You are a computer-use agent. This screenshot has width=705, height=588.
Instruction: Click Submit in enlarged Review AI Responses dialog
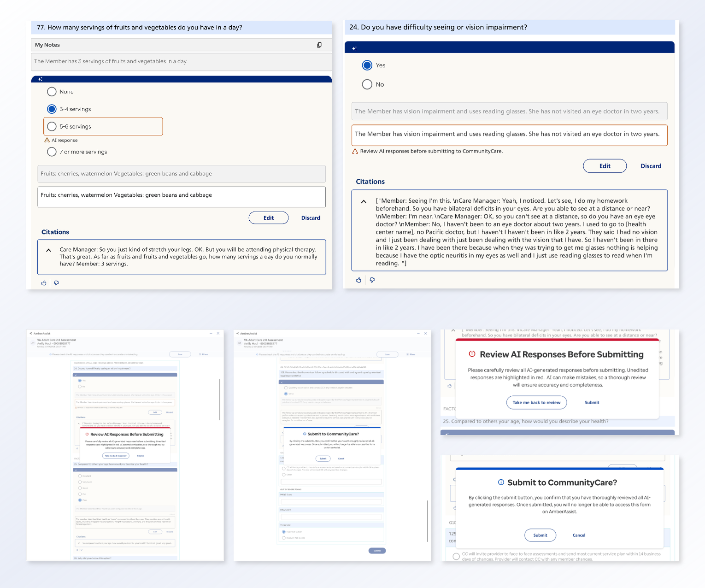pyautogui.click(x=592, y=403)
